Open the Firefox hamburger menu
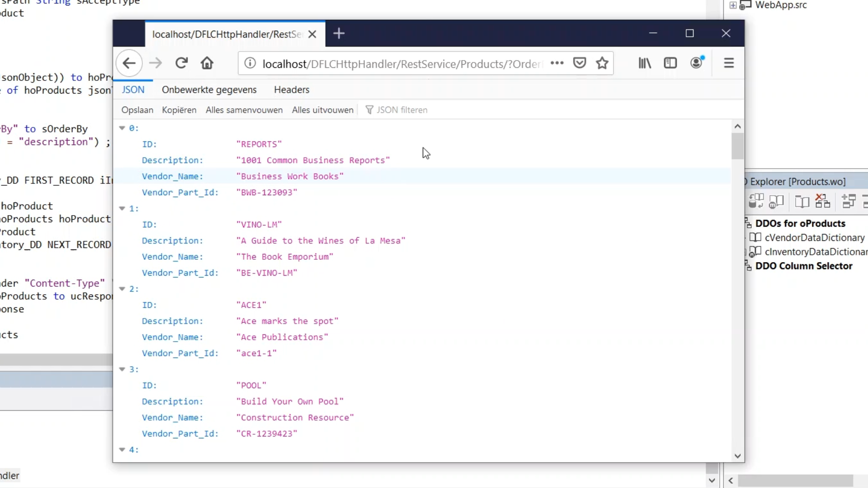This screenshot has width=868, height=488. pyautogui.click(x=728, y=63)
